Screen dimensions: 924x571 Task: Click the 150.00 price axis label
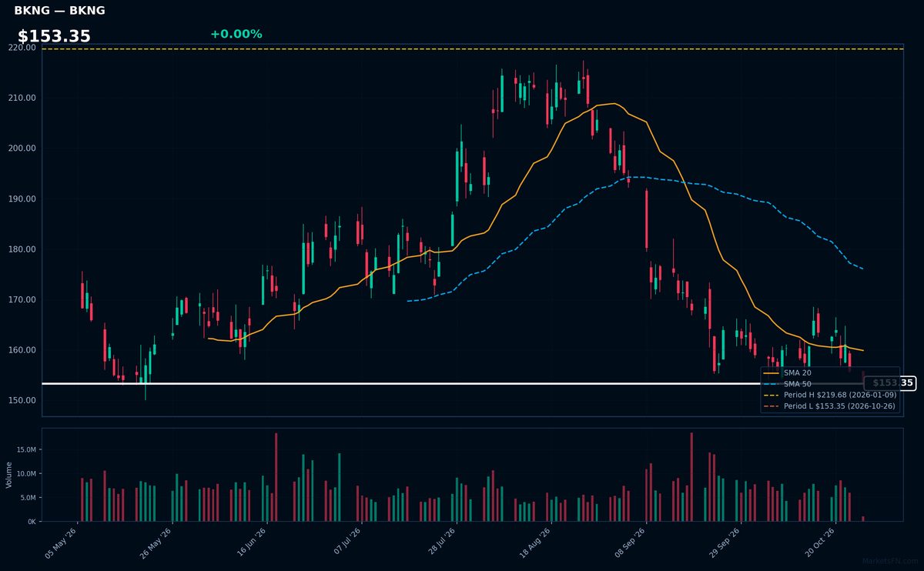point(23,400)
